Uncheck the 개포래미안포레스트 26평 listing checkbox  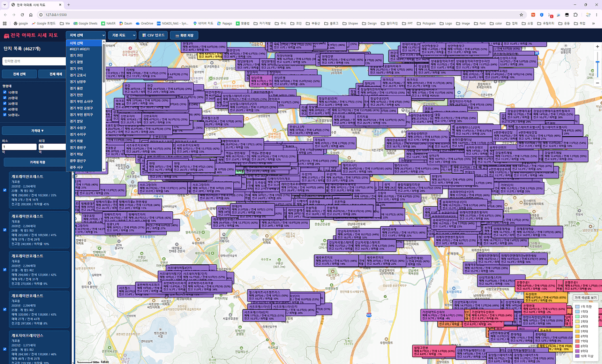coord(5,230)
